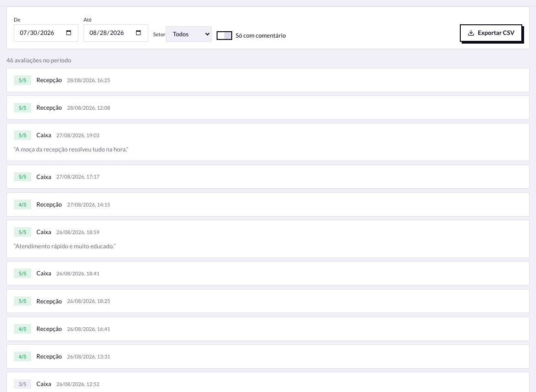Select the timestamp 26/08/2026, 16:41
The width and height of the screenshot is (536, 392).
click(89, 329)
